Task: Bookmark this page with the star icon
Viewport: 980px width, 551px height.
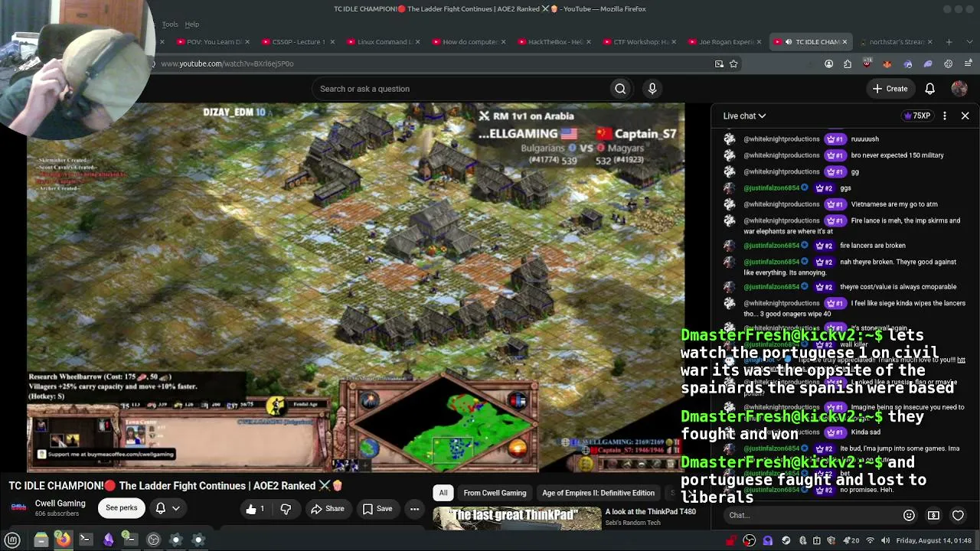Action: point(733,64)
